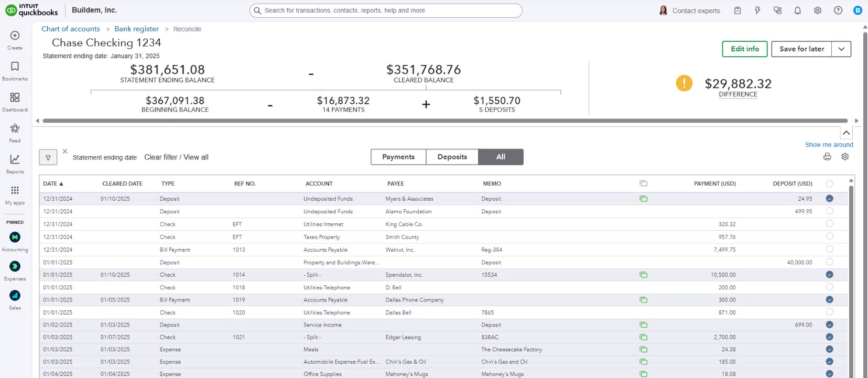The height and width of the screenshot is (378, 868).
Task: Collapse the reconcile summary header
Action: pyautogui.click(x=847, y=133)
